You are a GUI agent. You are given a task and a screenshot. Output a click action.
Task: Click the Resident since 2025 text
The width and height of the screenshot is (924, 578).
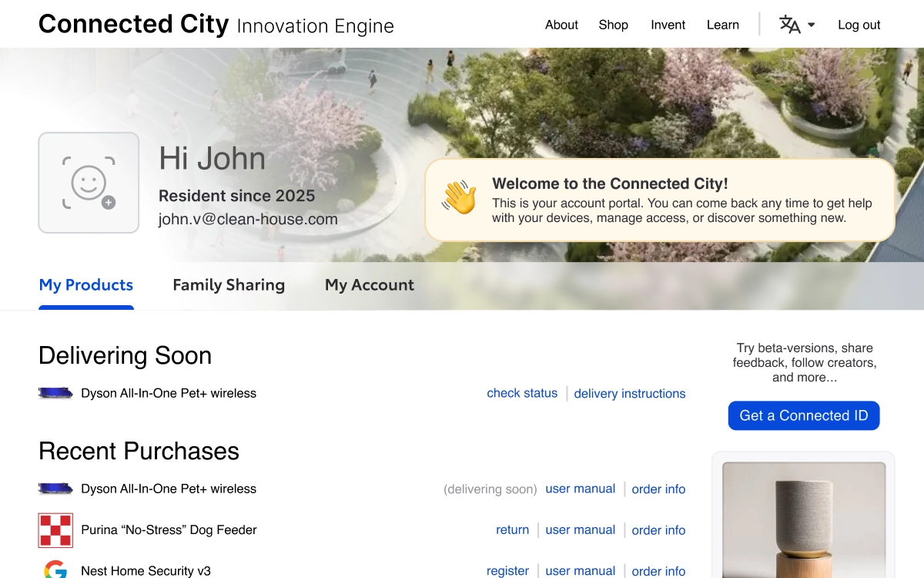tap(236, 196)
